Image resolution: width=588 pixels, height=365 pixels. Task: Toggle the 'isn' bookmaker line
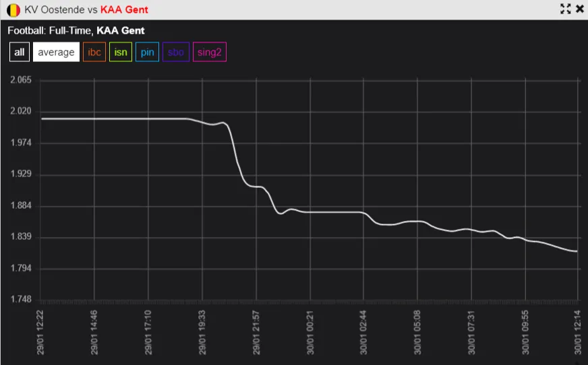pos(121,52)
